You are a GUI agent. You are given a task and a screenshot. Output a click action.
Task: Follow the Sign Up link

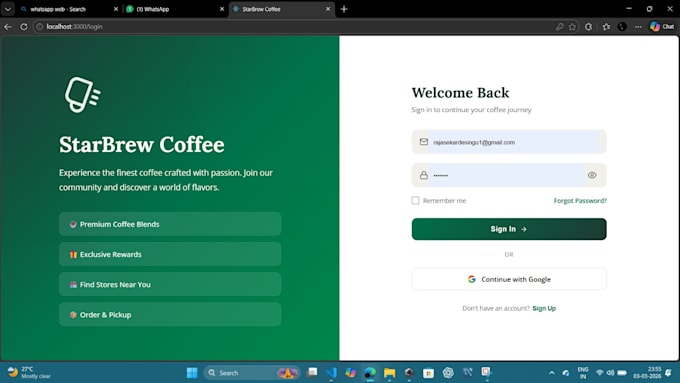coord(544,308)
